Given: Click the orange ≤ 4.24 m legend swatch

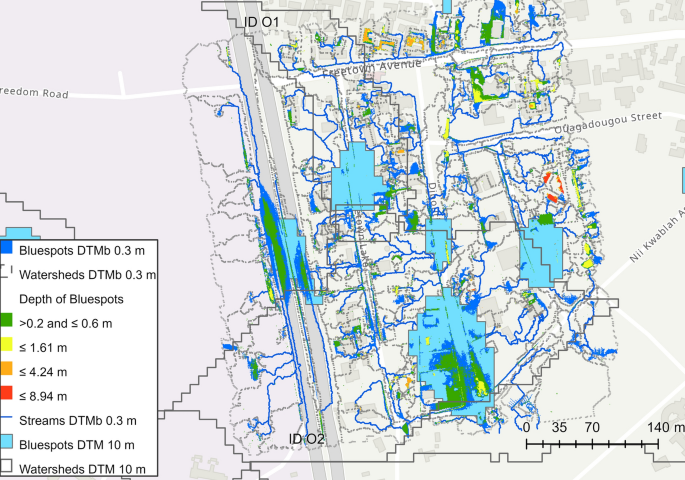Looking at the screenshot, I should click(x=6, y=369).
